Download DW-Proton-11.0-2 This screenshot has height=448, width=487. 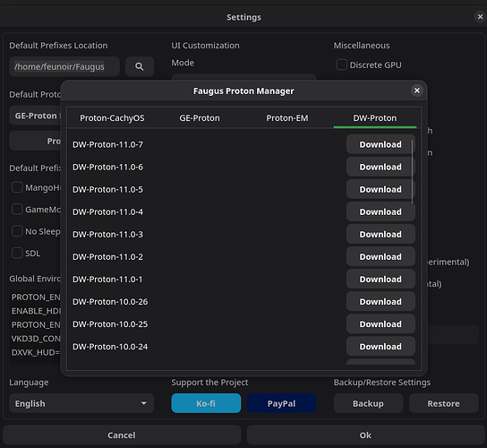[380, 257]
